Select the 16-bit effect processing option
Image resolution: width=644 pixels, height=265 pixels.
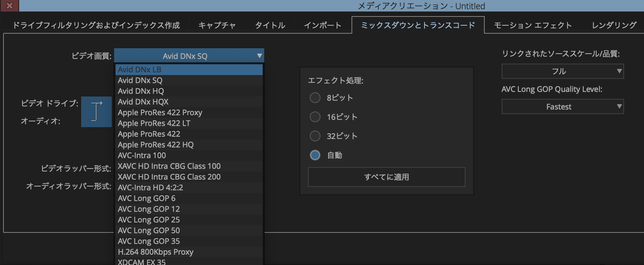315,117
